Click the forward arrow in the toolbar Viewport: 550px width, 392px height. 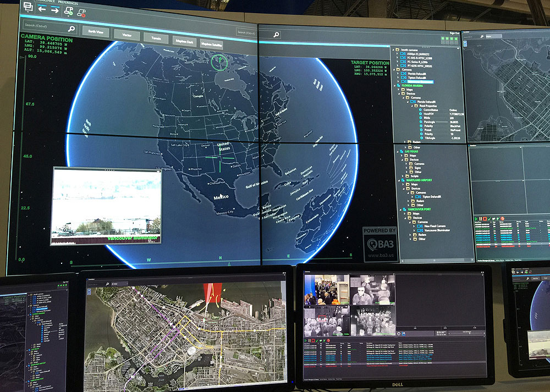[x=54, y=10]
